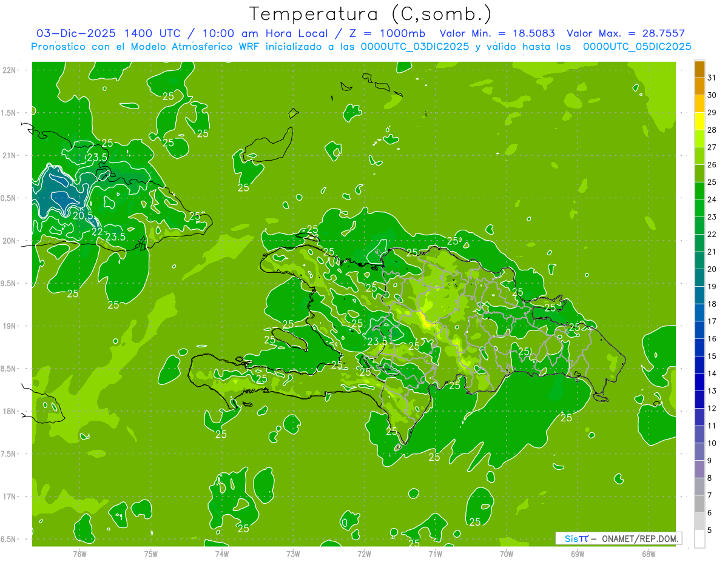Image resolution: width=728 pixels, height=562 pixels.
Task: Click the 21N latitude label
Action: point(10,155)
